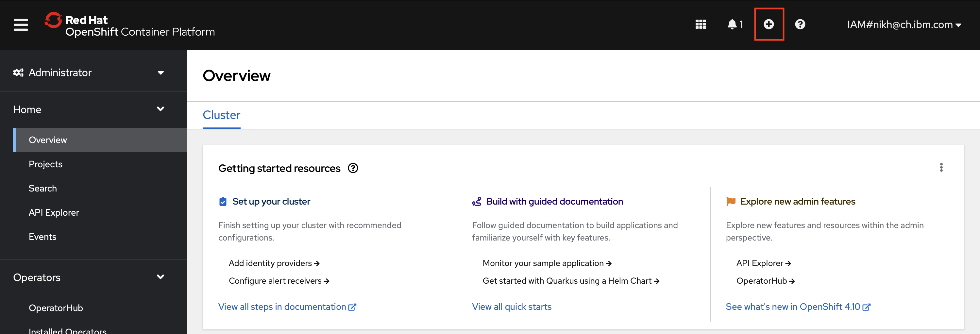
Task: Click the Red Hat OpenShift logo
Action: [129, 25]
